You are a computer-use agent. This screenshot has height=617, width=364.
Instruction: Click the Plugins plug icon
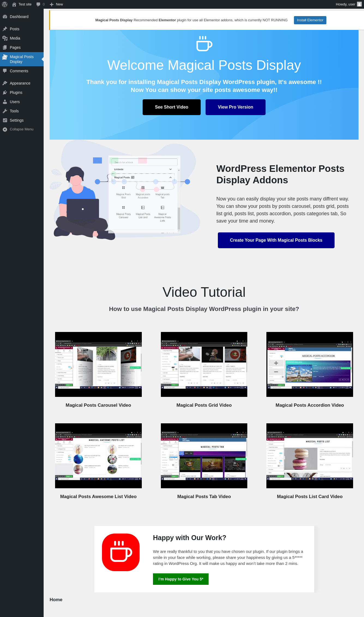5,92
